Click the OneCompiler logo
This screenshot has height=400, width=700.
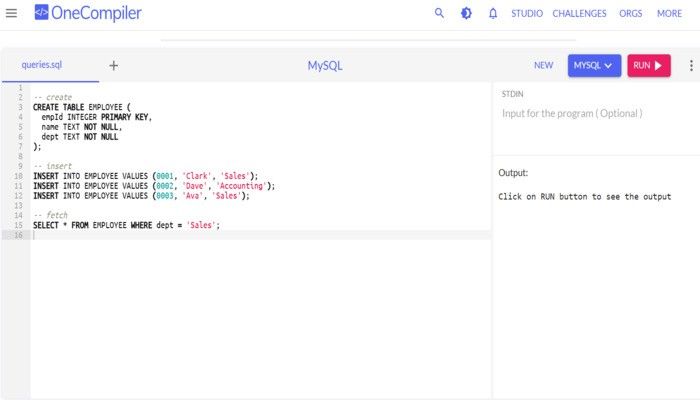pos(88,13)
